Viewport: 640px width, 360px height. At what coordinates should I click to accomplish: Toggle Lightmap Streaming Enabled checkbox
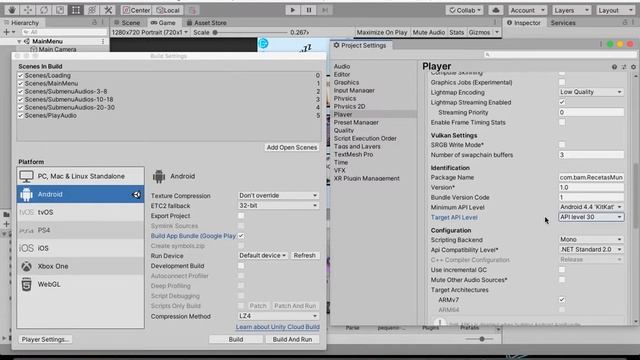pyautogui.click(x=562, y=102)
